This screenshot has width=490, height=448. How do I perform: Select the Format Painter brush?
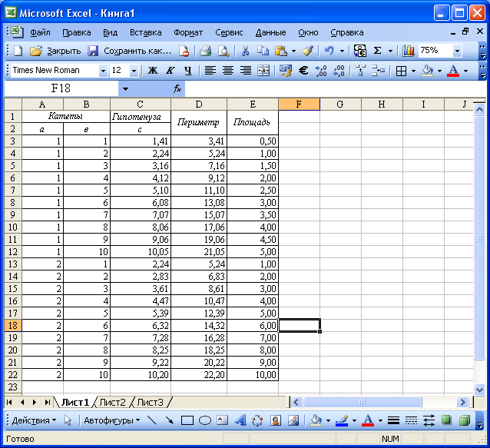click(308, 51)
